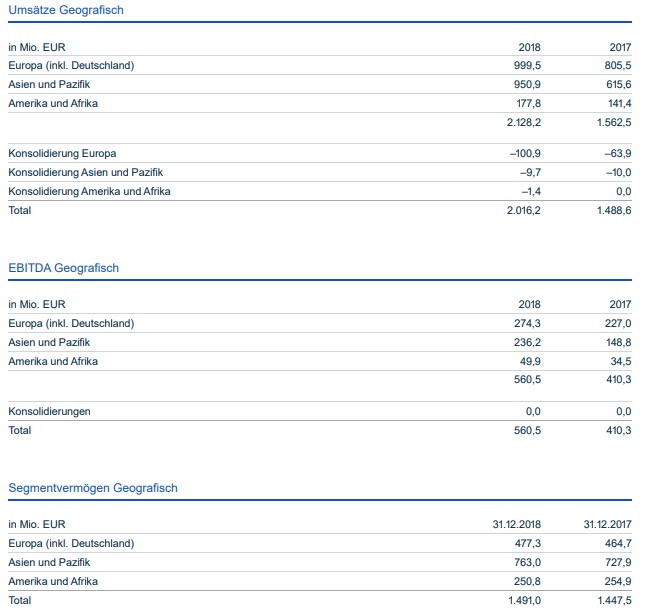The height and width of the screenshot is (614, 655).
Task: Click the subtotal value 2.128,2
Action: [x=523, y=122]
